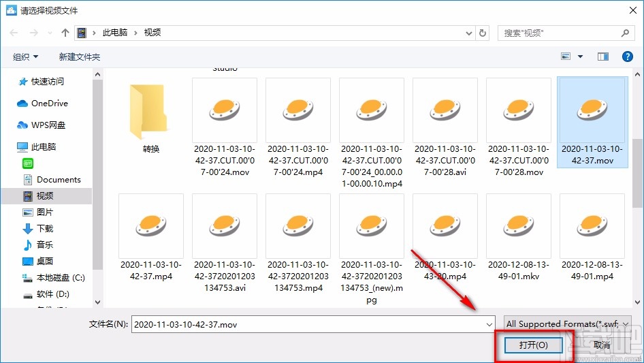This screenshot has height=363, width=644.
Task: Click the green app icon under 此电脑
Action: coord(28,163)
